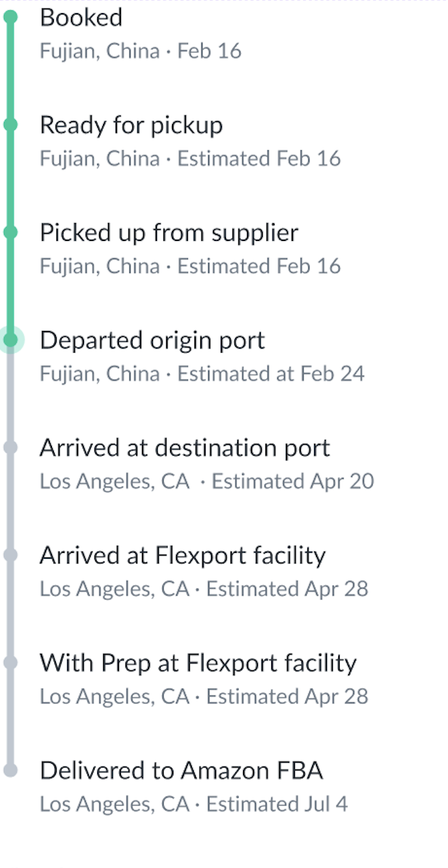
Task: Select the Estimated at Feb 24 text
Action: tap(271, 374)
